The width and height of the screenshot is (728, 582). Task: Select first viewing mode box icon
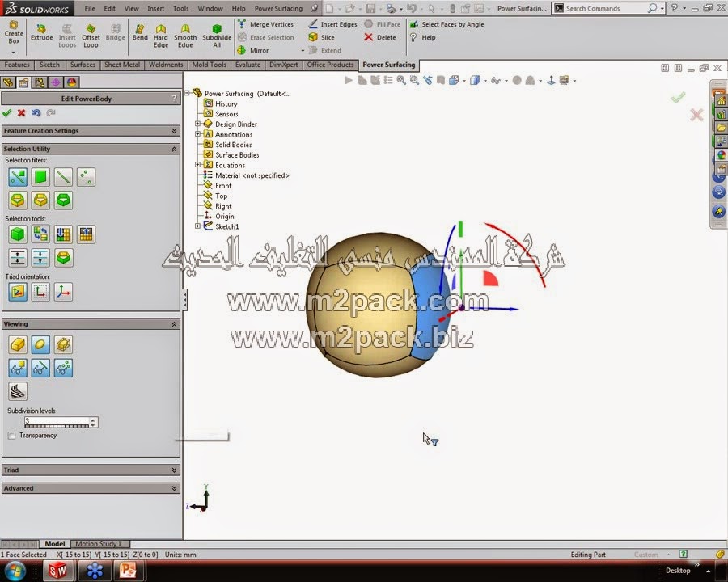point(18,344)
